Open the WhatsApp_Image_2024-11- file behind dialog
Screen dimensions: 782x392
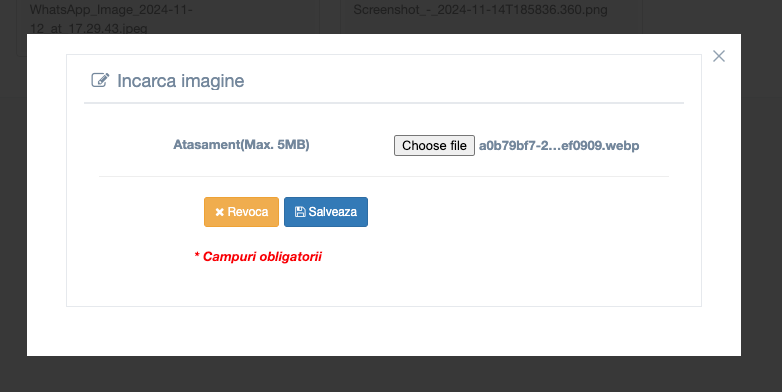coord(111,9)
